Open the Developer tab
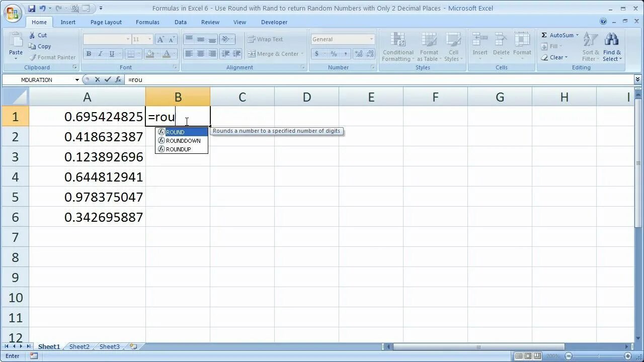The height and width of the screenshot is (362, 644). [274, 22]
